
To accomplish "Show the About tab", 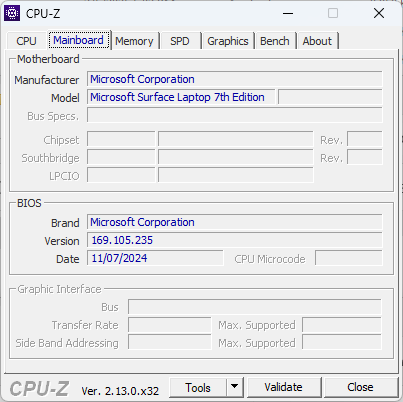I will pos(317,41).
